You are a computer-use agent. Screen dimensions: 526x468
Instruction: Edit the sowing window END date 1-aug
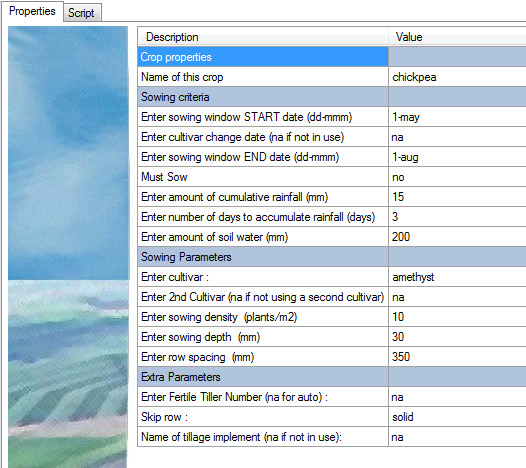(x=457, y=157)
